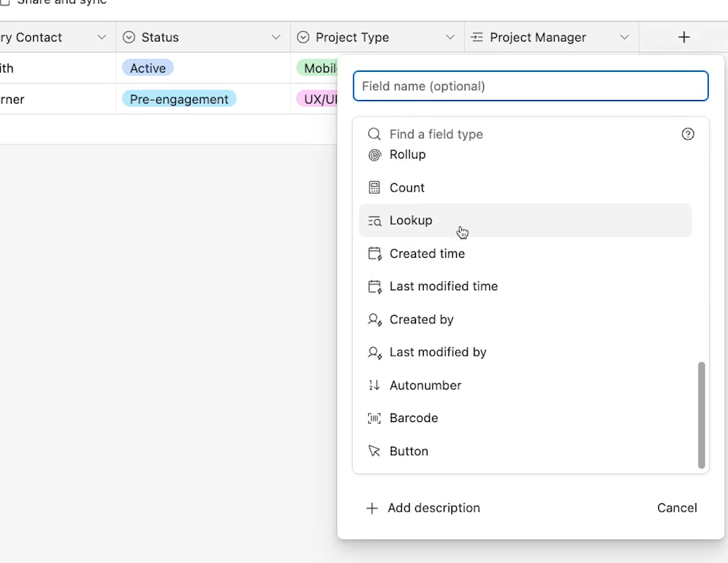This screenshot has height=563, width=728.
Task: Click the field type help icon
Action: pyautogui.click(x=688, y=134)
